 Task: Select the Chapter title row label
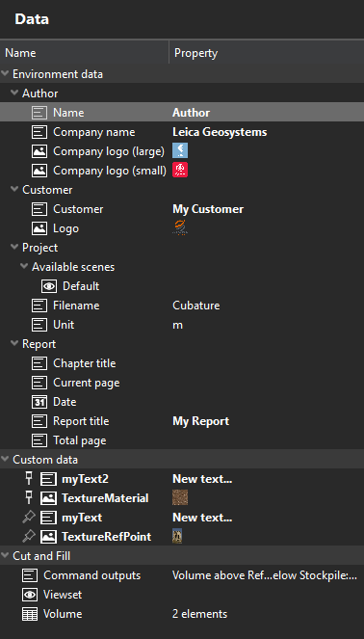tap(85, 363)
